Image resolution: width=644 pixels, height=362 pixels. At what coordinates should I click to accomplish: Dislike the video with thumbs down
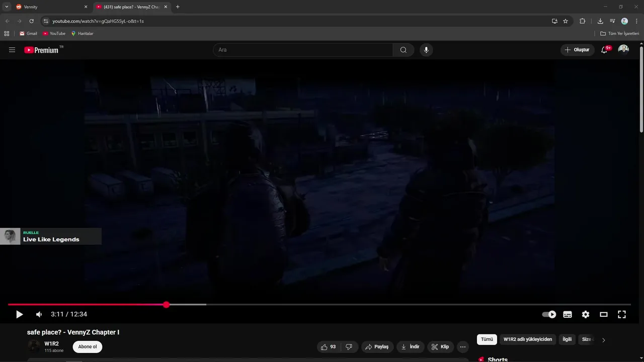coord(349,347)
